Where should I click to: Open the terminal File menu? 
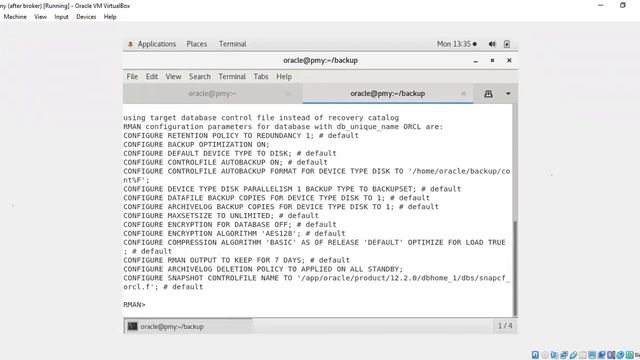tap(132, 76)
